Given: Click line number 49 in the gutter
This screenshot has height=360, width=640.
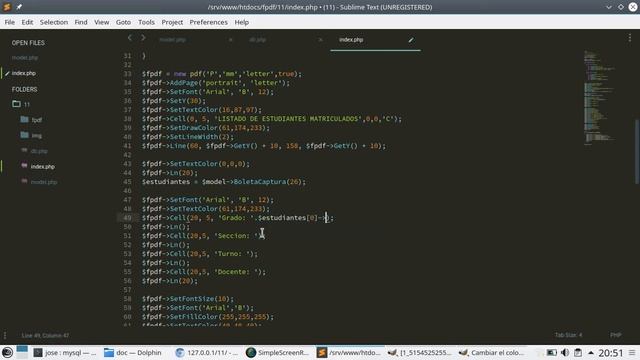Looking at the screenshot, I should coord(127,218).
